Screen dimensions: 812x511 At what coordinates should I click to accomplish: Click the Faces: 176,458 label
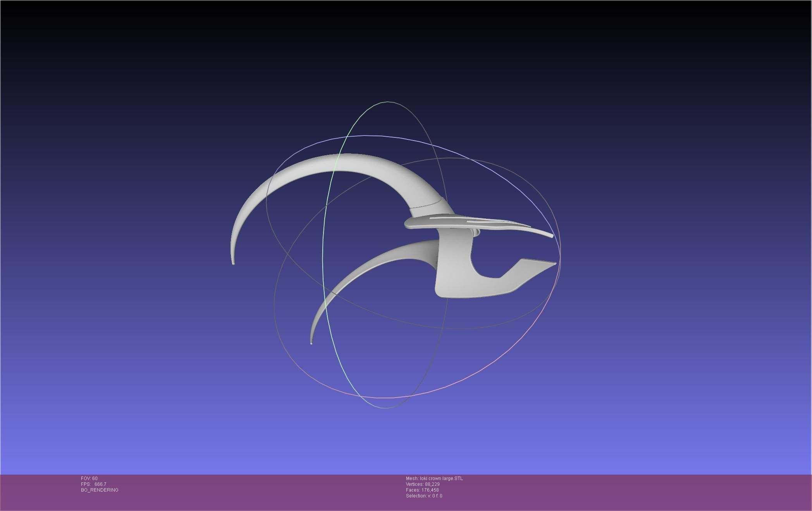point(422,490)
